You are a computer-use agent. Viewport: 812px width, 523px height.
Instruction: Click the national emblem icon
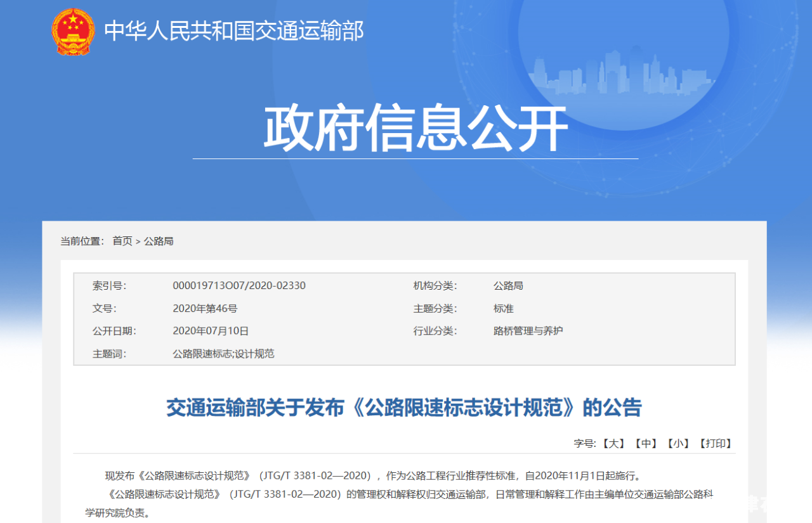[x=72, y=32]
